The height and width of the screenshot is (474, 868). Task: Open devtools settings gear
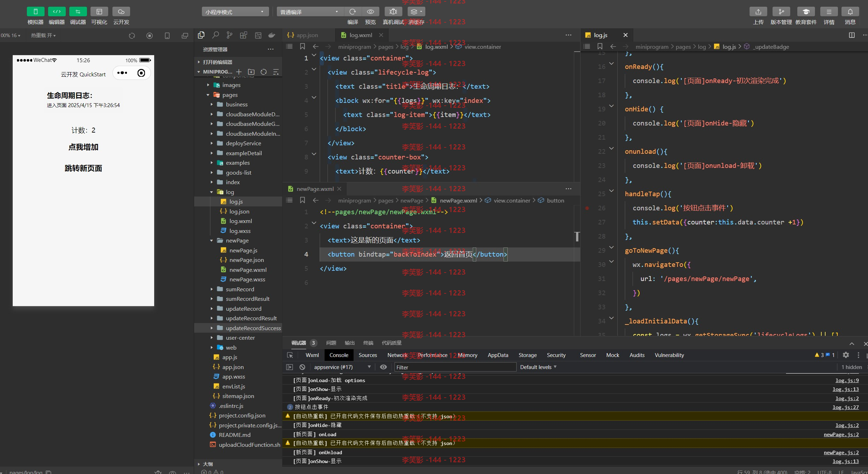coord(846,355)
